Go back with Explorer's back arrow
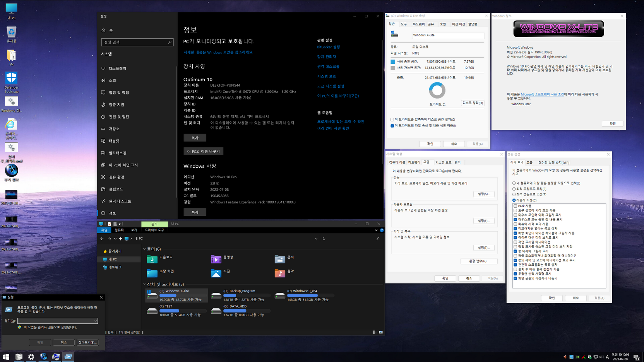644x362 pixels. click(102, 239)
